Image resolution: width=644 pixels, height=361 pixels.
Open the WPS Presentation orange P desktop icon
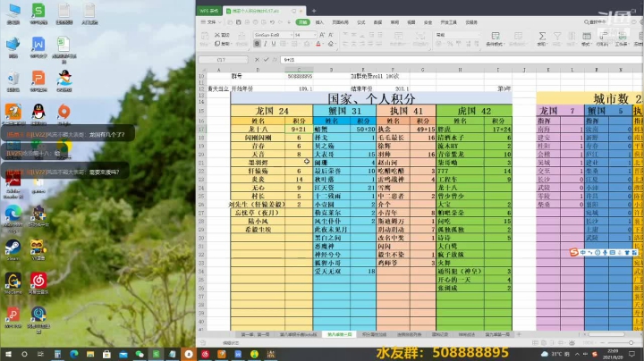(38, 80)
